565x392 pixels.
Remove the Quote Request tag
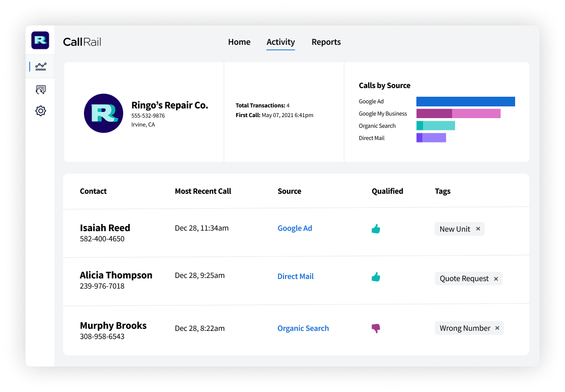pos(495,278)
